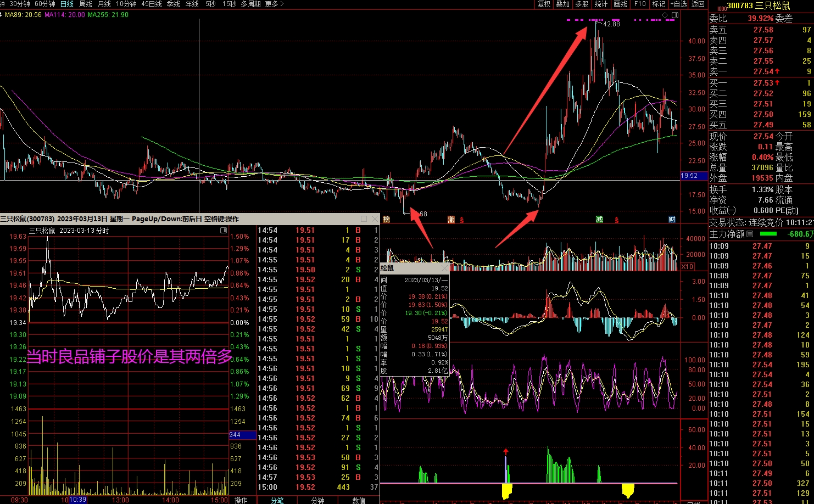814x504 pixels.
Task: Click the diamond icon on main chart
Action: click(665, 15)
